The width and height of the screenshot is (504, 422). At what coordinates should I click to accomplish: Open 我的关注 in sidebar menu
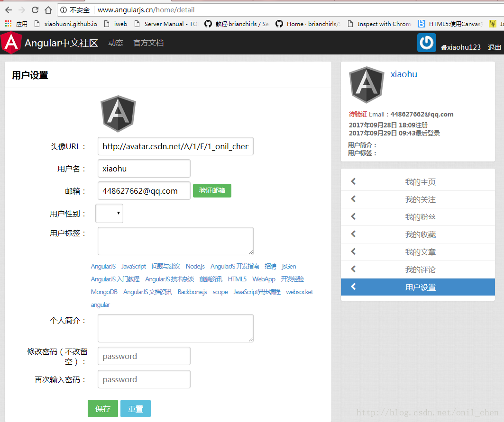tap(418, 199)
